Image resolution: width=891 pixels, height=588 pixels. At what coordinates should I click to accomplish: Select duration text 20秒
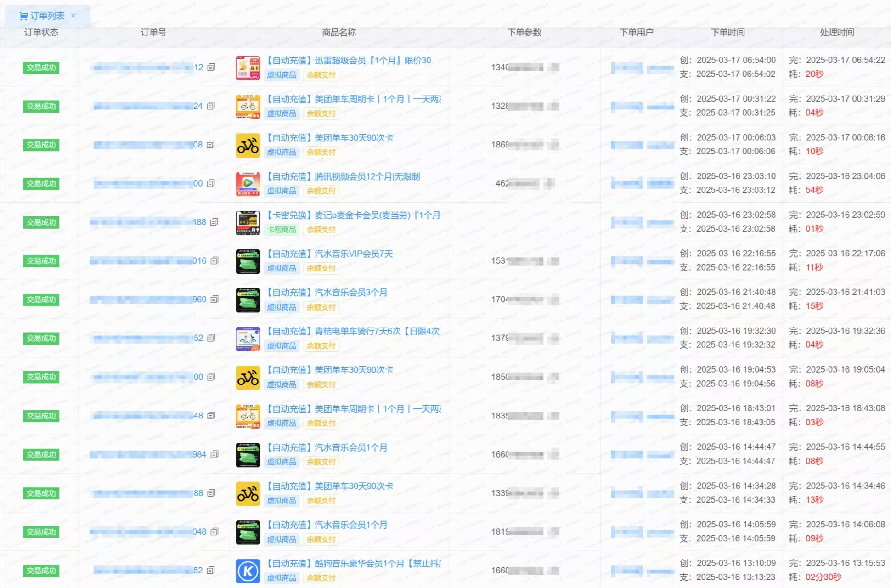[815, 74]
